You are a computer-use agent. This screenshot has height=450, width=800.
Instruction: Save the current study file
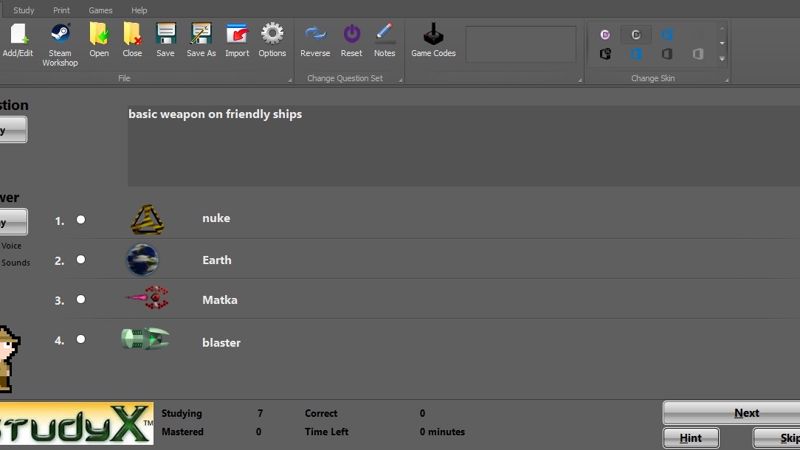[165, 40]
